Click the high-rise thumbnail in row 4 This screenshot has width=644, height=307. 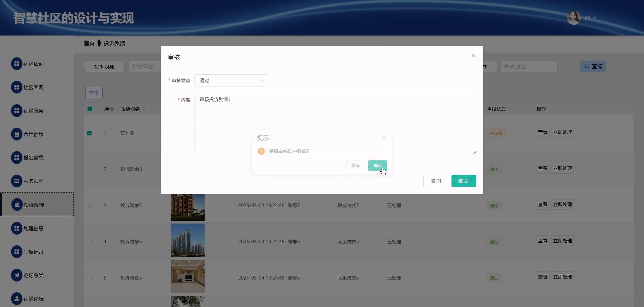(x=187, y=240)
